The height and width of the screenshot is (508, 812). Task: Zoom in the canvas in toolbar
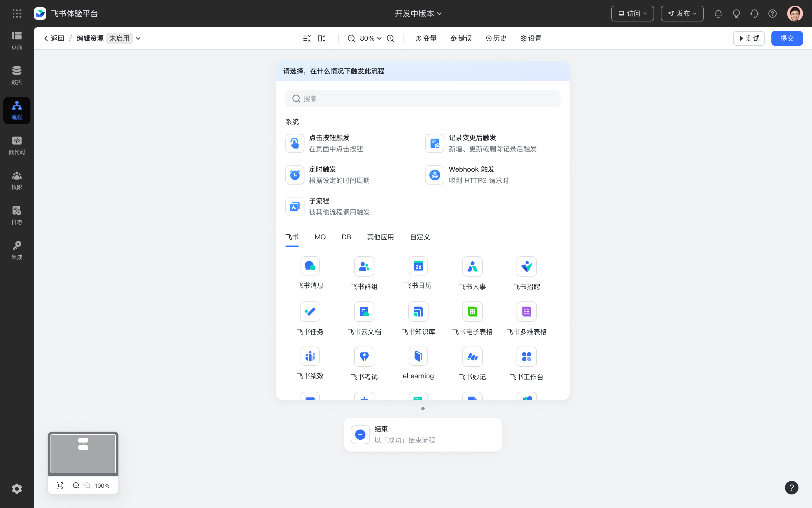click(390, 38)
